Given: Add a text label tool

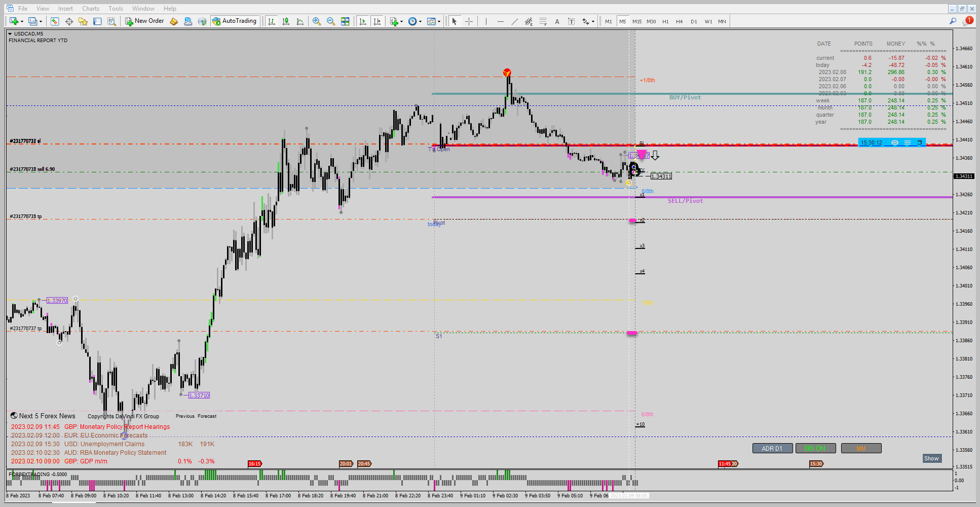Looking at the screenshot, I should 557,21.
